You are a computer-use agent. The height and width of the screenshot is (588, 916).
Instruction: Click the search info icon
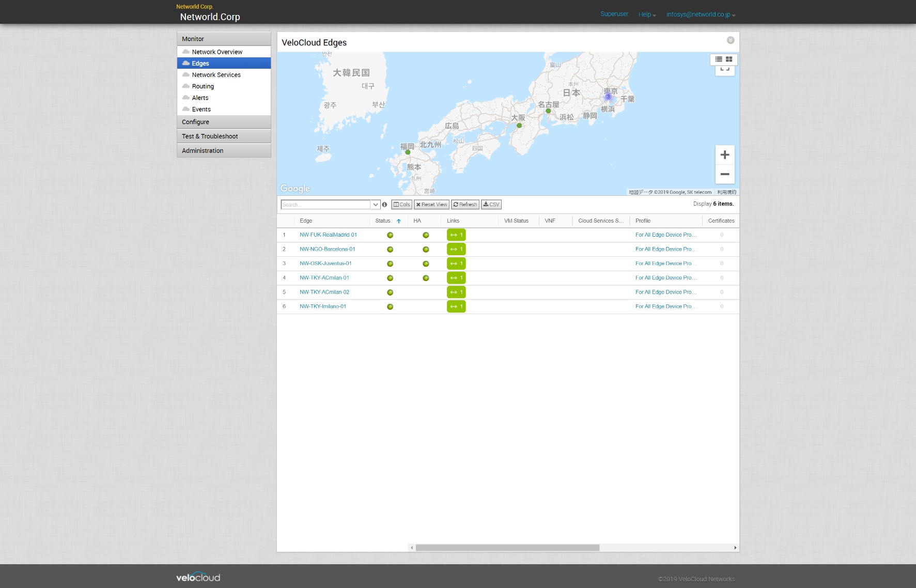click(x=384, y=205)
